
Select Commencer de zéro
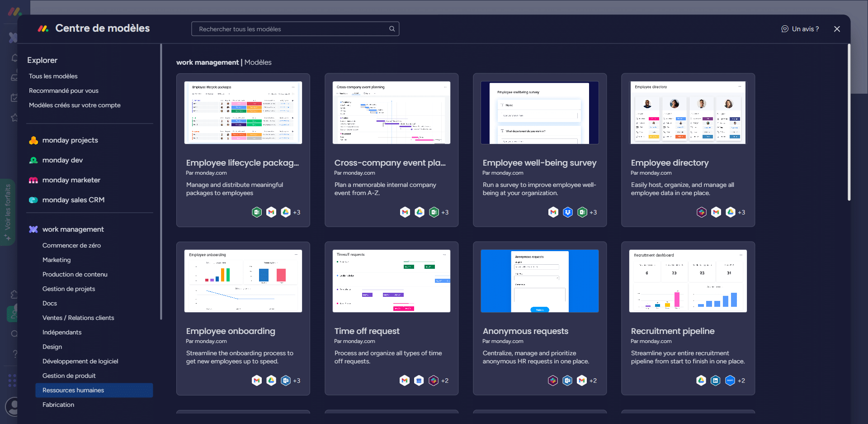click(71, 245)
